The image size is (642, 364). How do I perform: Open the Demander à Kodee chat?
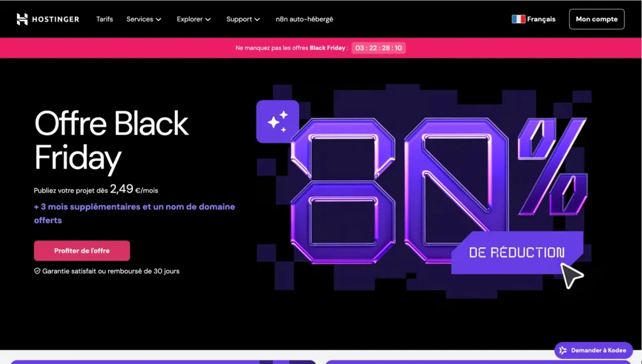coord(593,350)
